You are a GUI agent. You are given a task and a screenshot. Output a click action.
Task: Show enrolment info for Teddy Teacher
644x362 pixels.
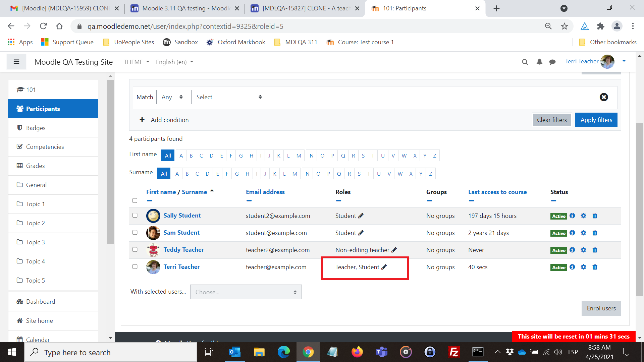click(x=572, y=250)
